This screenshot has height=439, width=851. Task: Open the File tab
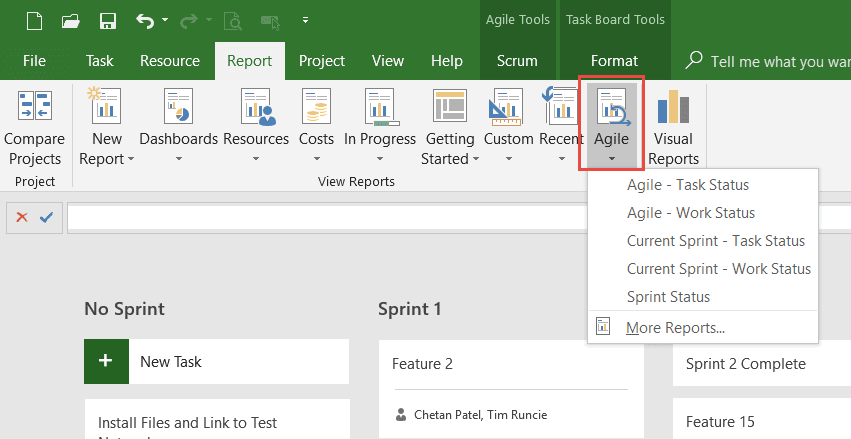coord(34,61)
